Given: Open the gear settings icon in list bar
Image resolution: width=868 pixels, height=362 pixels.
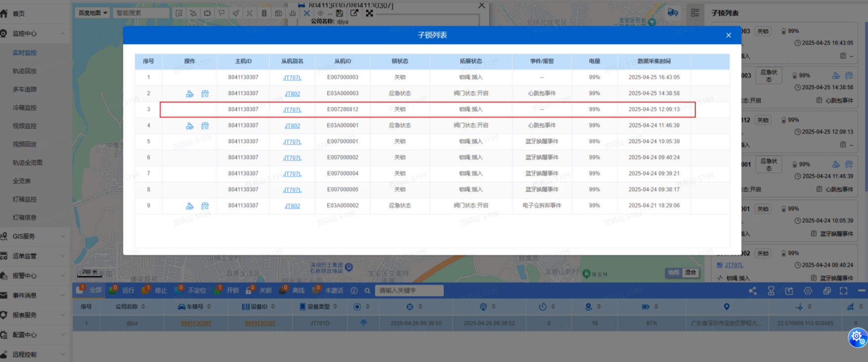Looking at the screenshot, I should (808, 291).
